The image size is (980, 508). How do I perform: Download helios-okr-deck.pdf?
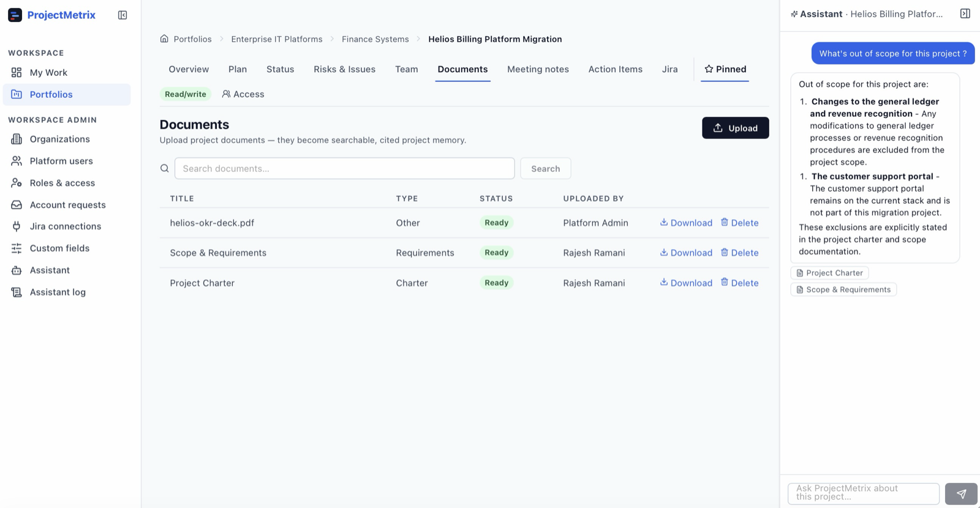coord(686,223)
